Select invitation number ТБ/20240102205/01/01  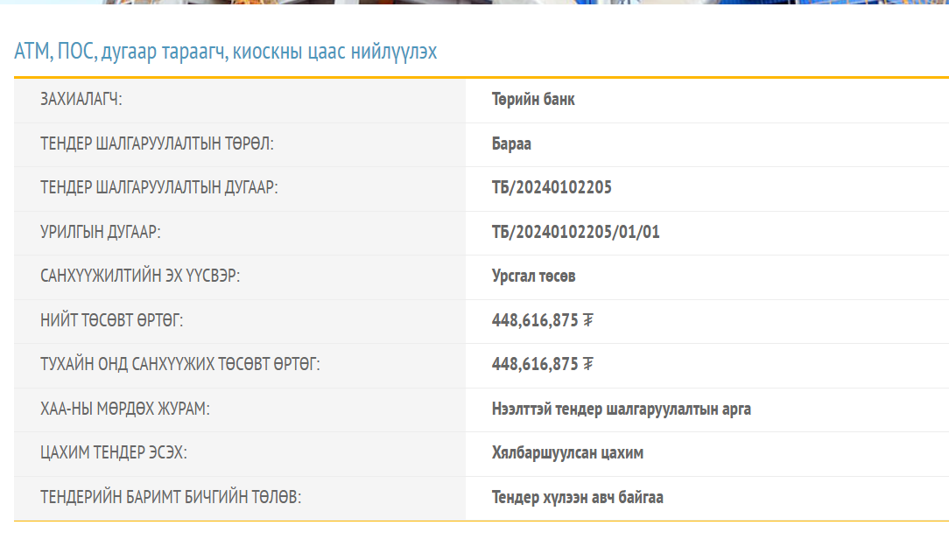point(575,232)
